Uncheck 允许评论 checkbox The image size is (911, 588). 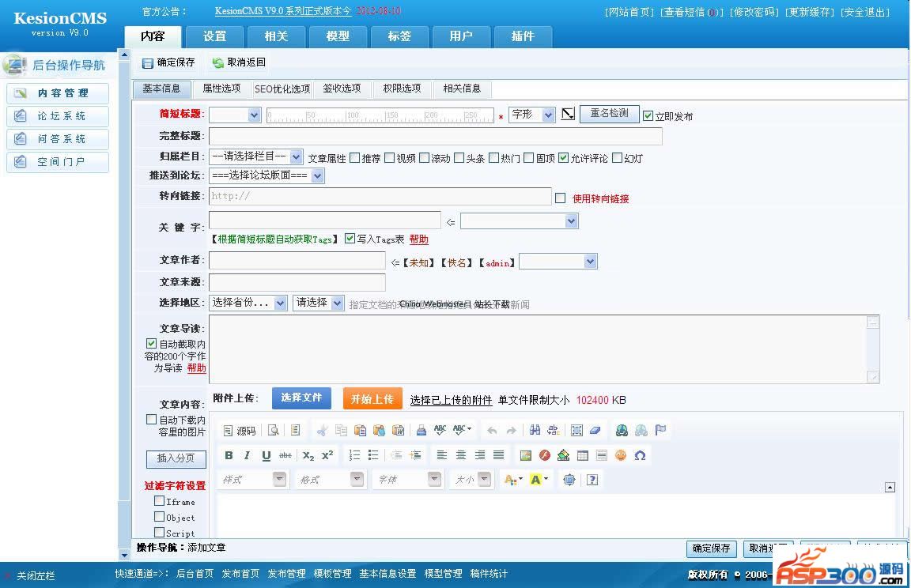click(x=564, y=158)
